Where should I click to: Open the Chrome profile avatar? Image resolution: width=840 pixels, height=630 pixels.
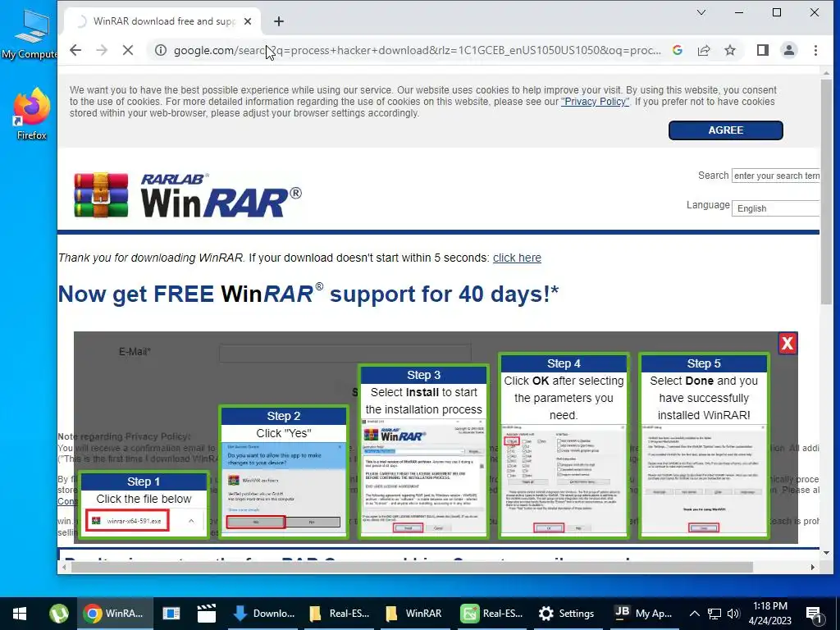[x=788, y=50]
